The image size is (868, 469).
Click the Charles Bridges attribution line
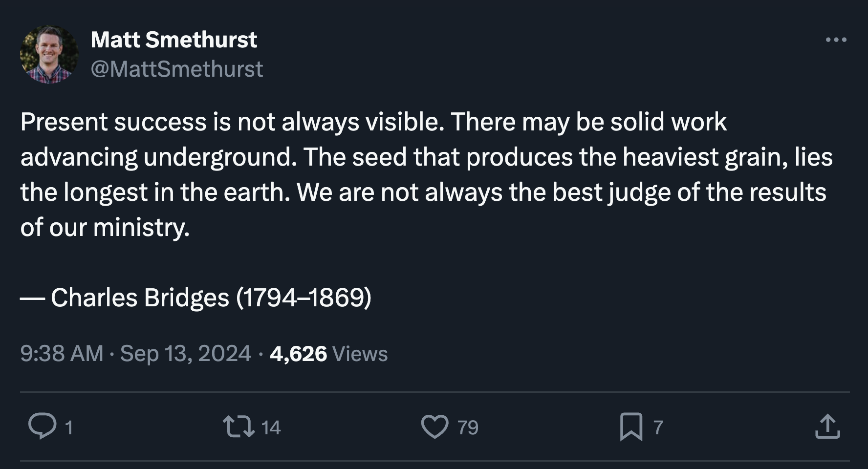pos(196,298)
